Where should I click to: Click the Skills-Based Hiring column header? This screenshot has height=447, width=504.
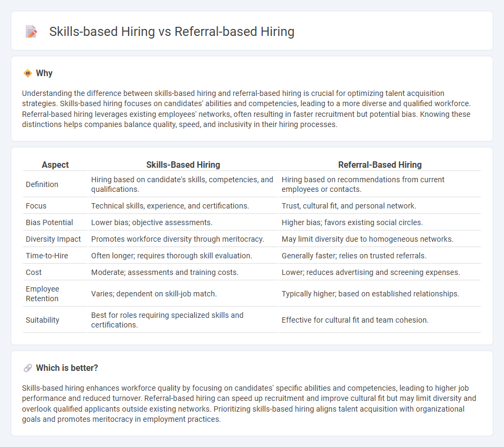pyautogui.click(x=183, y=165)
